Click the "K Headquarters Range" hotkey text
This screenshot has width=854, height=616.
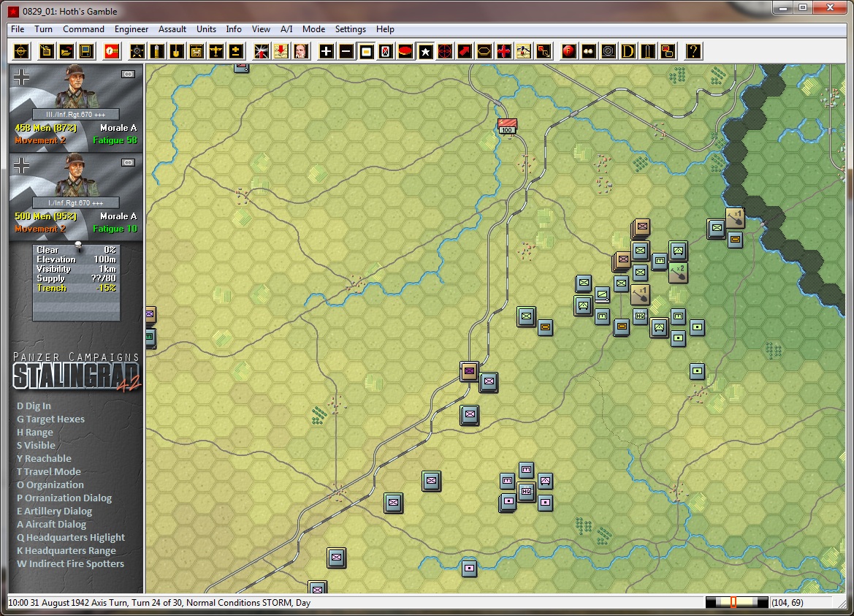[x=66, y=551]
